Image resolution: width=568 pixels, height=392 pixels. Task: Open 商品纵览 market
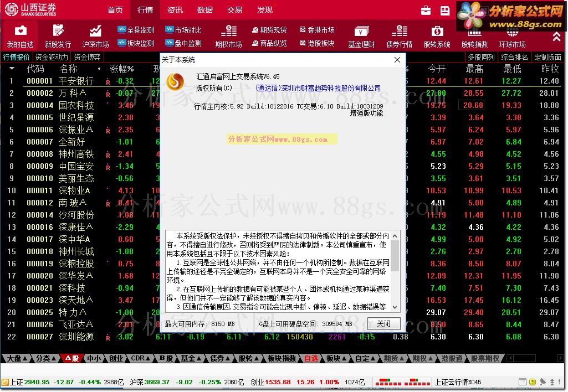click(x=269, y=43)
